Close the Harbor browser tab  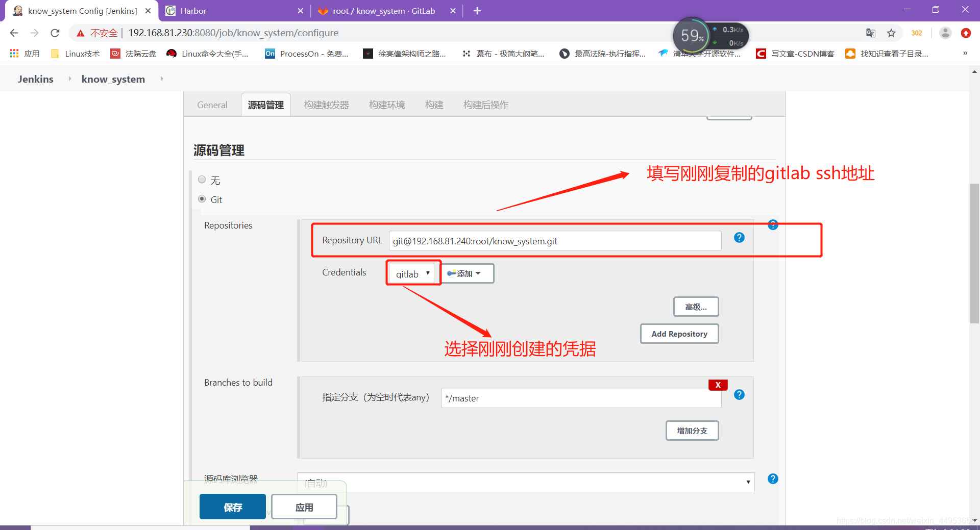pyautogui.click(x=300, y=11)
